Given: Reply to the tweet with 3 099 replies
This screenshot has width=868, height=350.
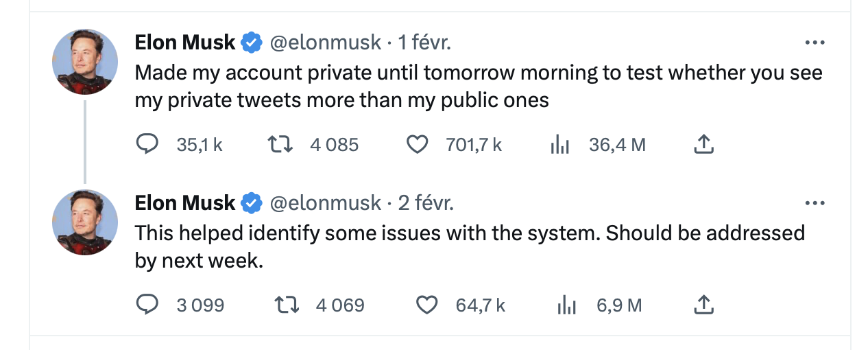Looking at the screenshot, I should (147, 305).
